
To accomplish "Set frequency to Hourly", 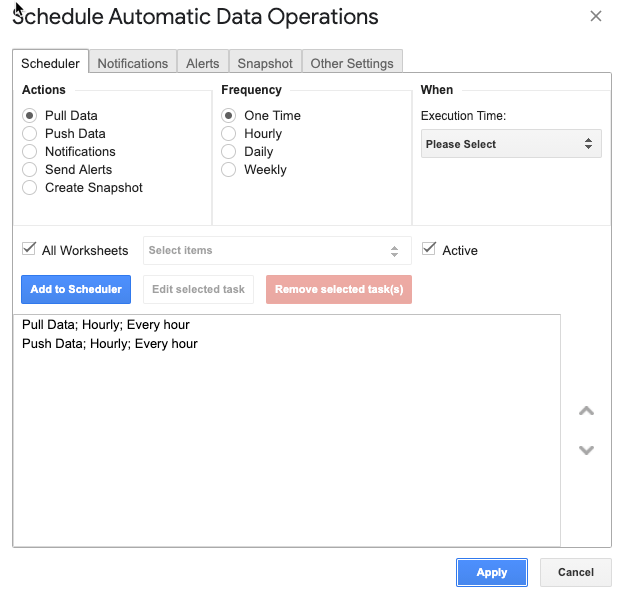I will coord(229,134).
